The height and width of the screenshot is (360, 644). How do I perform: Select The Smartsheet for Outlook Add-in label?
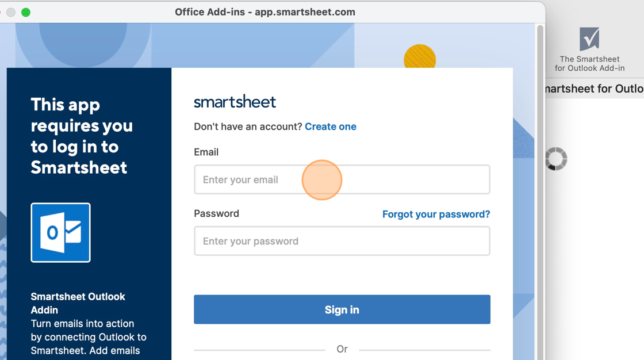[589, 64]
